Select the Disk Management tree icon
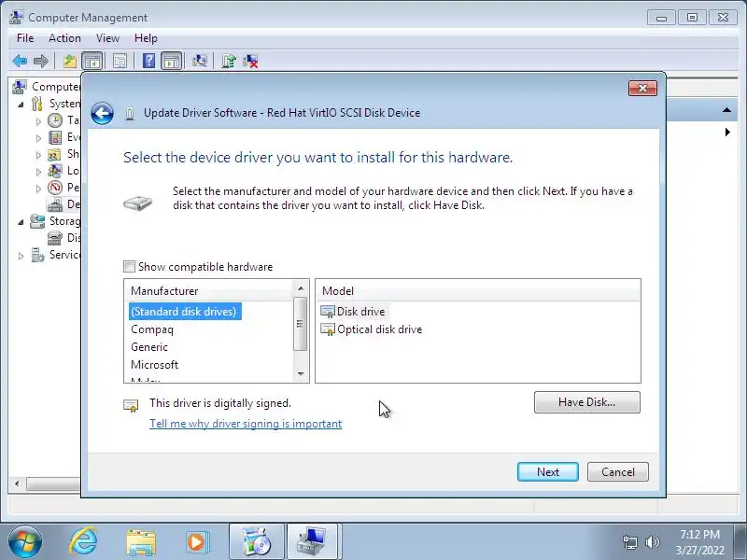Image resolution: width=747 pixels, height=560 pixels. point(55,238)
